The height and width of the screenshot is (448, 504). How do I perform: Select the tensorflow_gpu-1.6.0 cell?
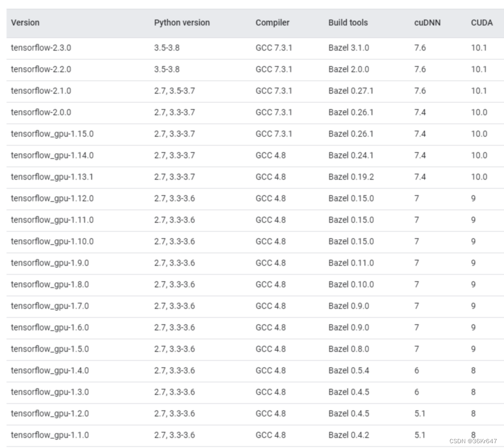(50, 328)
